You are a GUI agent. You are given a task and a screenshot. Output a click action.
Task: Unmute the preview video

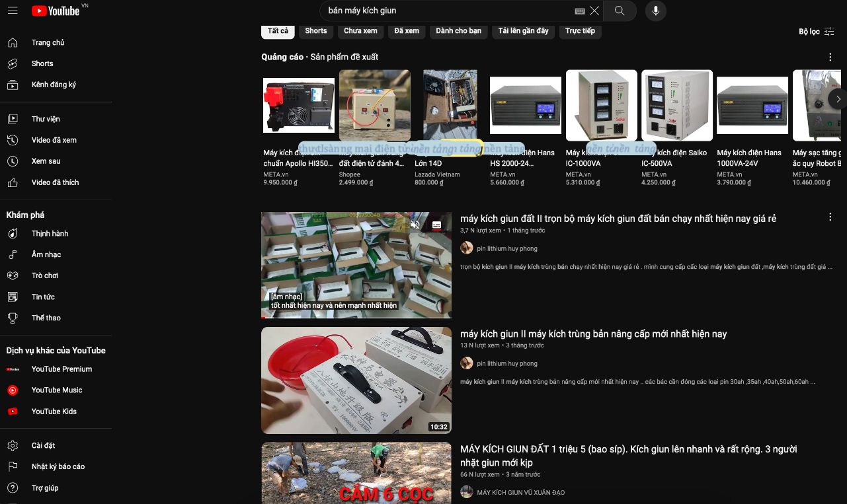tap(415, 225)
